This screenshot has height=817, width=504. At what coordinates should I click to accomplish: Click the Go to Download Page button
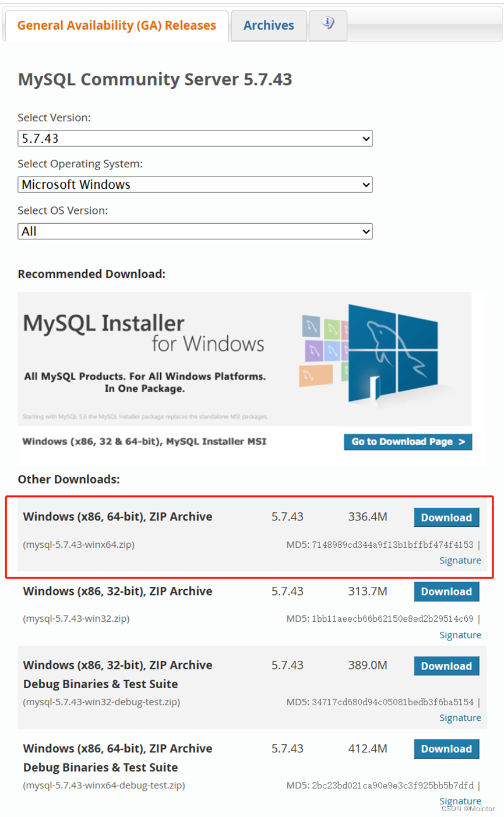(407, 442)
